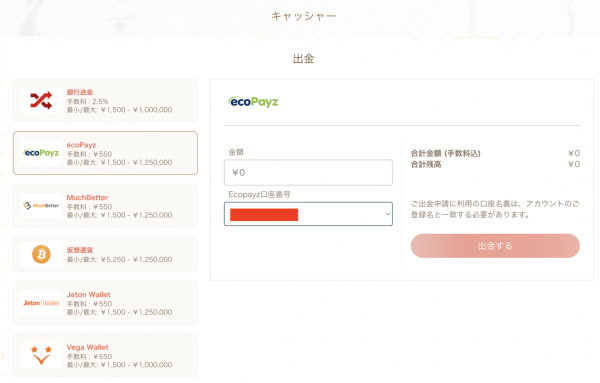
Task: Click the red redacted account number entry
Action: coord(264,215)
